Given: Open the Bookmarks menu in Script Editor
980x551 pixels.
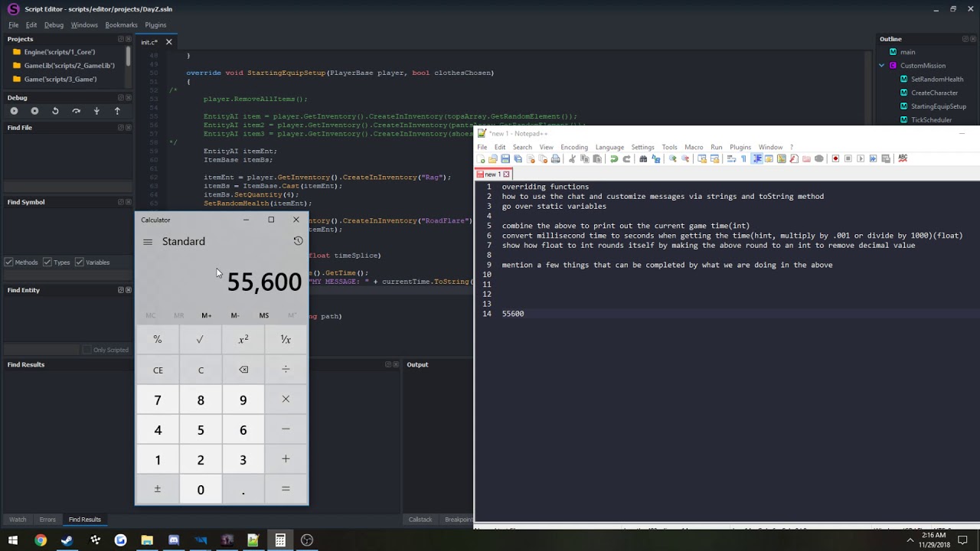Looking at the screenshot, I should (x=121, y=25).
